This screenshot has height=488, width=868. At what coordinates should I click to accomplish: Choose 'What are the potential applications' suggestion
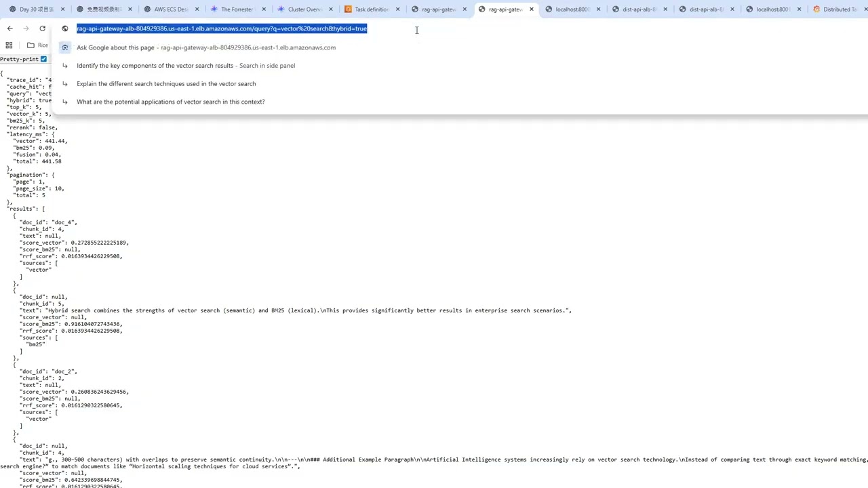coord(460,102)
